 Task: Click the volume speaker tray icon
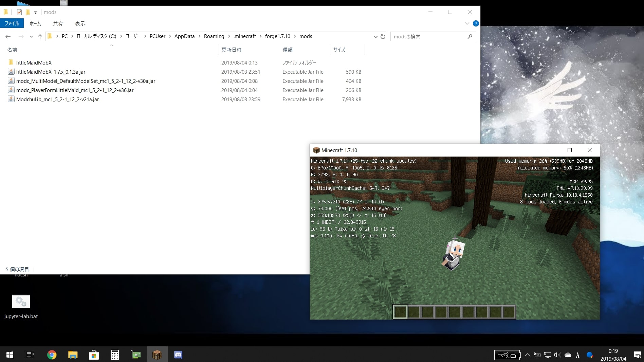pos(557,355)
